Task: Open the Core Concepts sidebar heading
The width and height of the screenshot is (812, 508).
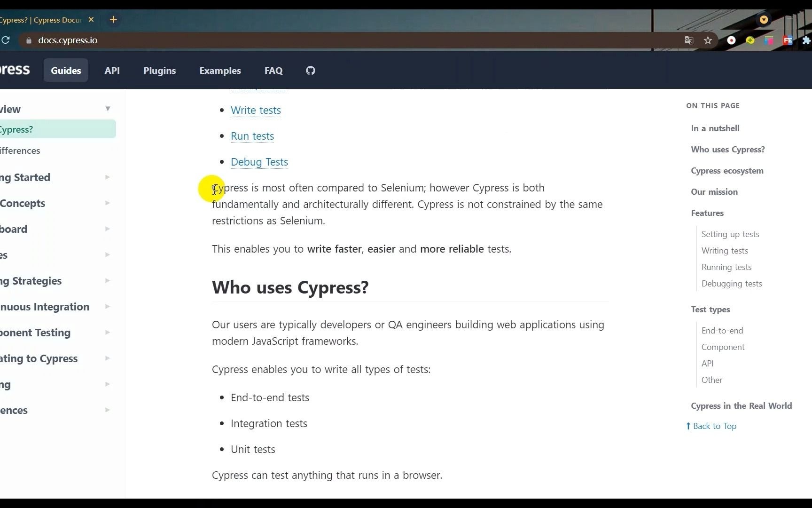Action: [23, 204]
